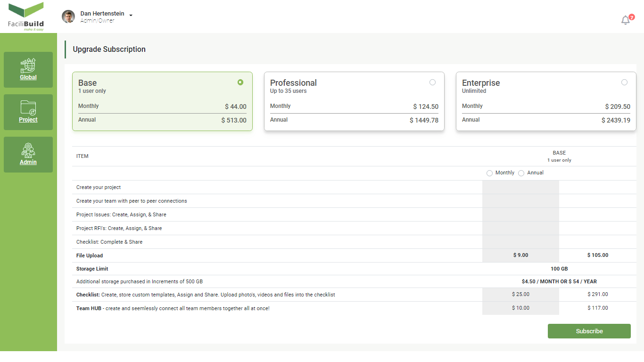Click the File Upload $ 9.00 monthly cell
Screen dimensions: 644x362
tap(520, 255)
